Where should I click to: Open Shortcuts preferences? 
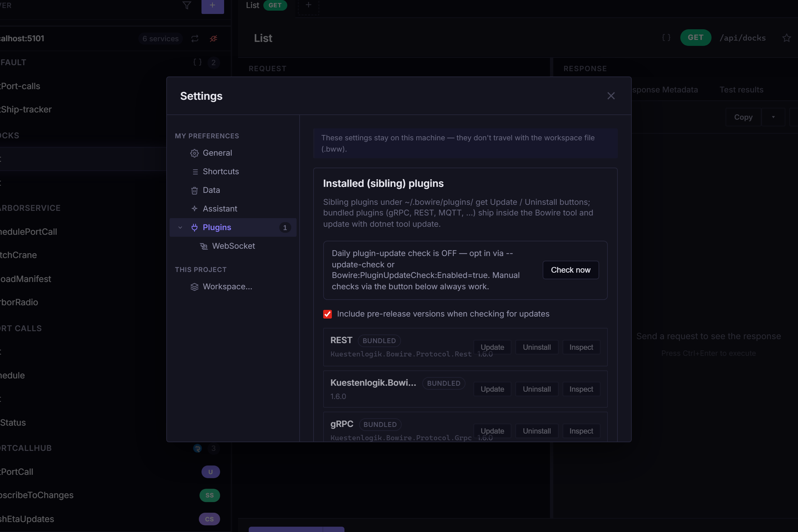pyautogui.click(x=233, y=172)
